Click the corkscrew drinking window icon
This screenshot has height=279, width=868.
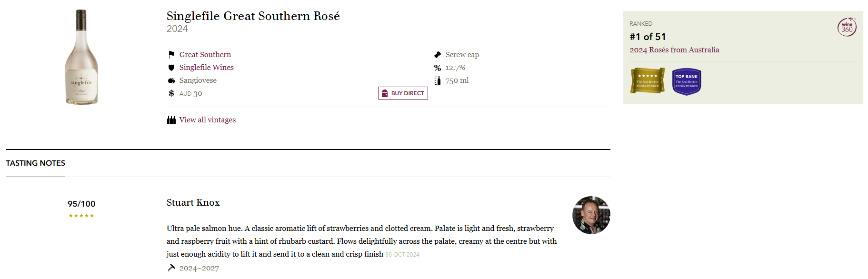tap(171, 268)
